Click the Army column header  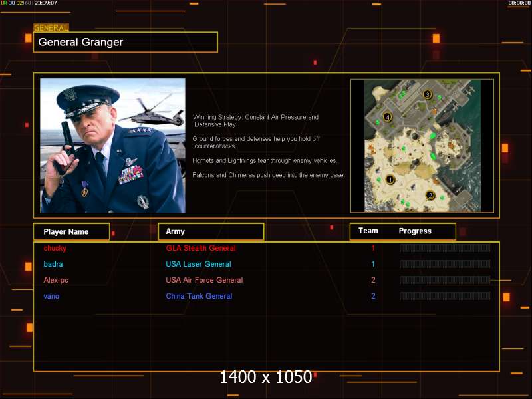pyautogui.click(x=211, y=231)
